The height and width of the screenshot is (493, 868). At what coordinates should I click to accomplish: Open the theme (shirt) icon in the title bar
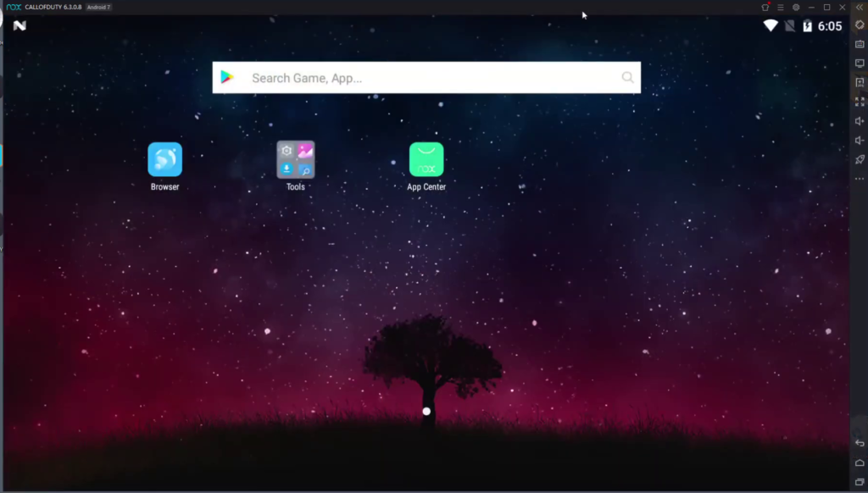coord(765,7)
